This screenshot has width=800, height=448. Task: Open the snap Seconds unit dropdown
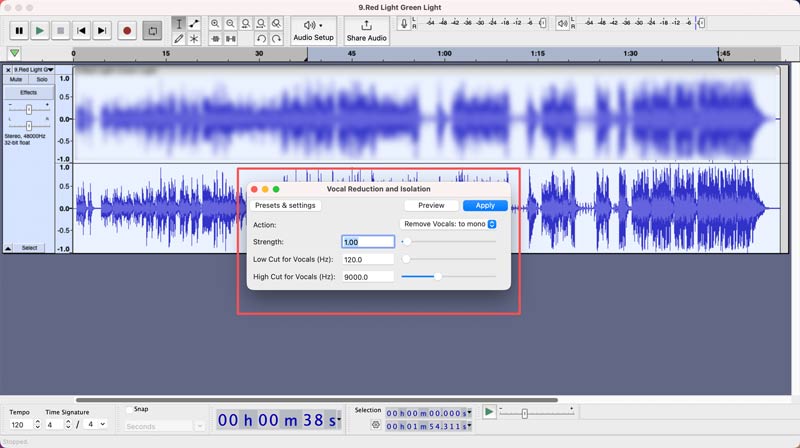(164, 426)
